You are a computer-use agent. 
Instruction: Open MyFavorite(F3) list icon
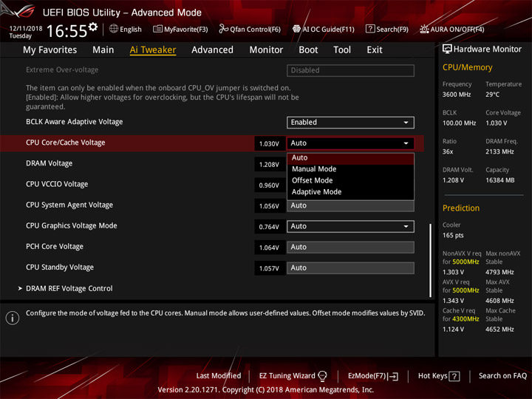coord(157,29)
